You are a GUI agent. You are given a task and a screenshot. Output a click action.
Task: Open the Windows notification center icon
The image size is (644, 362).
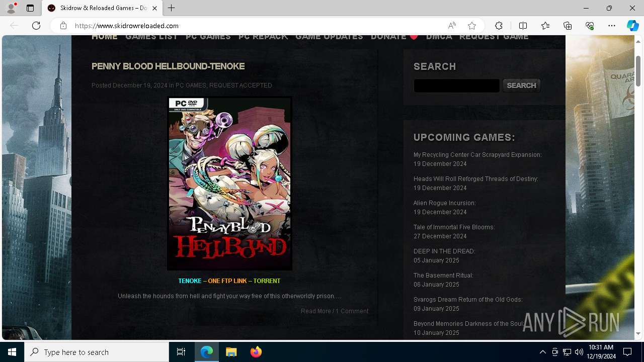pyautogui.click(x=627, y=352)
